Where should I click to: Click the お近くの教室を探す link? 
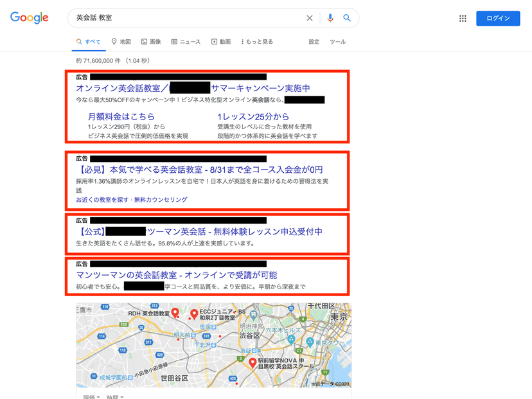click(102, 199)
